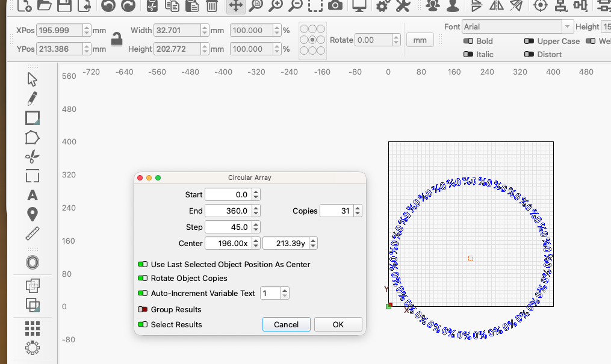Select the arrow Selection tool
611x364 pixels.
point(32,78)
